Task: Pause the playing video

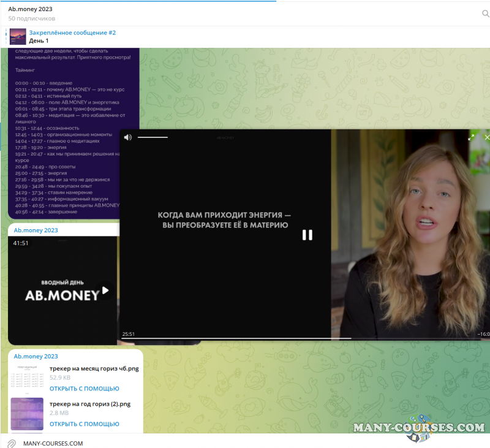Action: point(307,235)
